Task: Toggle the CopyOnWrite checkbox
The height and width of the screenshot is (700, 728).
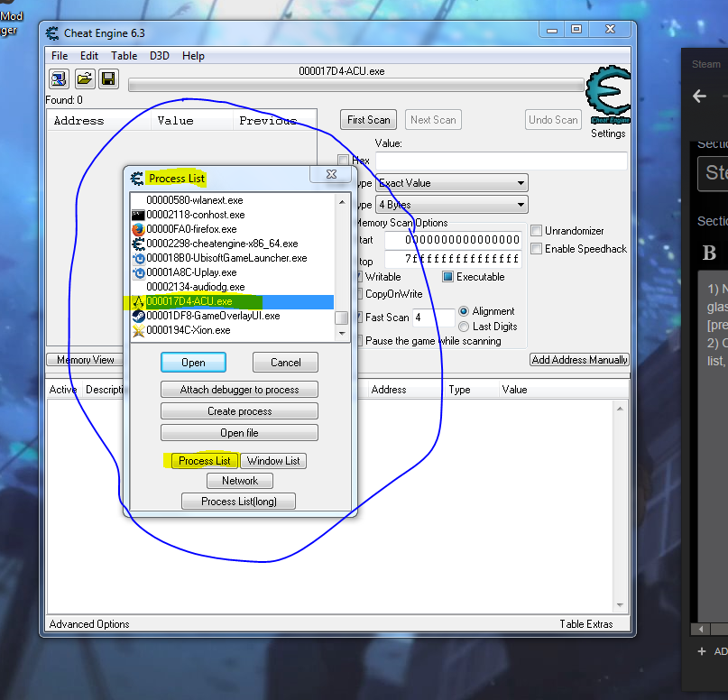Action: coord(359,294)
